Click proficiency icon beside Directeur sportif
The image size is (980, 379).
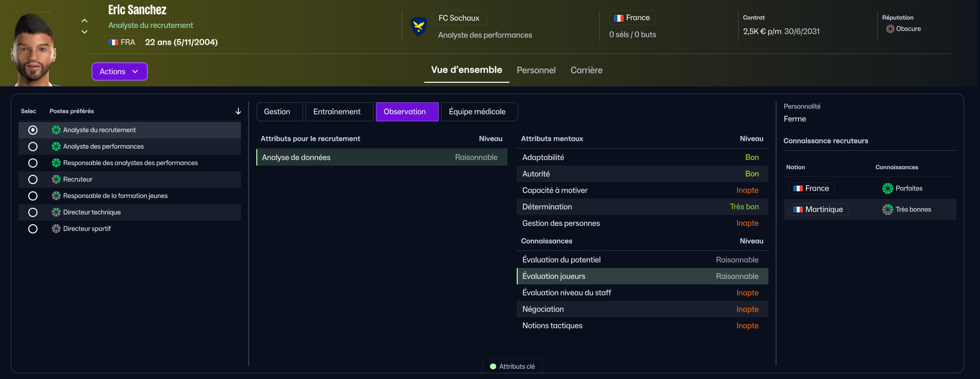56,229
